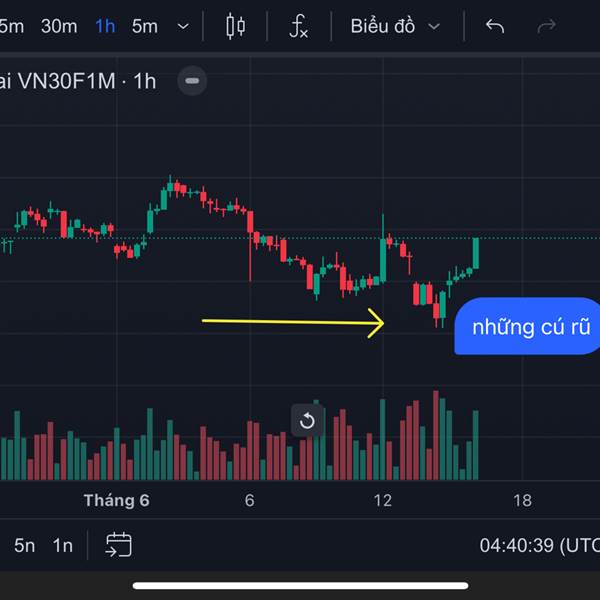
Task: Click the chart reset circular arrow button
Action: pos(307,421)
